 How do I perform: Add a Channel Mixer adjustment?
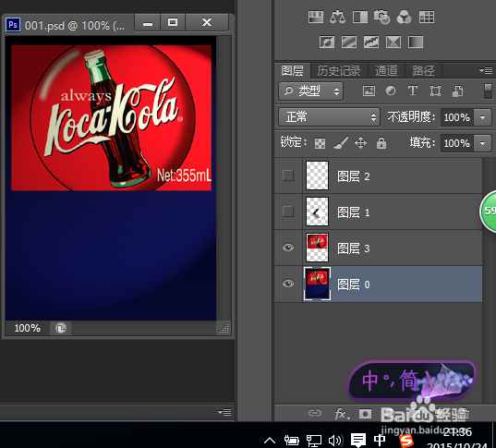[404, 17]
